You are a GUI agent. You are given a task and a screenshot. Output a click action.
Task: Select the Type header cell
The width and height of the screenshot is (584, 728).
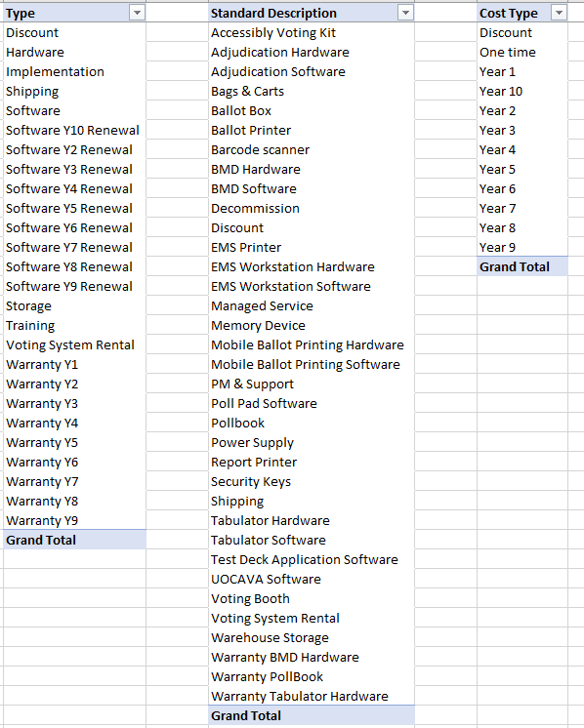click(x=74, y=13)
